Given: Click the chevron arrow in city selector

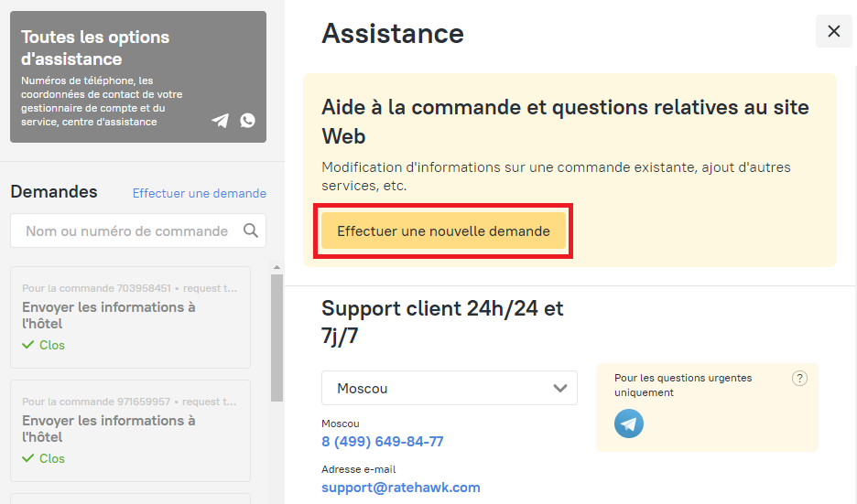Looking at the screenshot, I should tap(560, 388).
